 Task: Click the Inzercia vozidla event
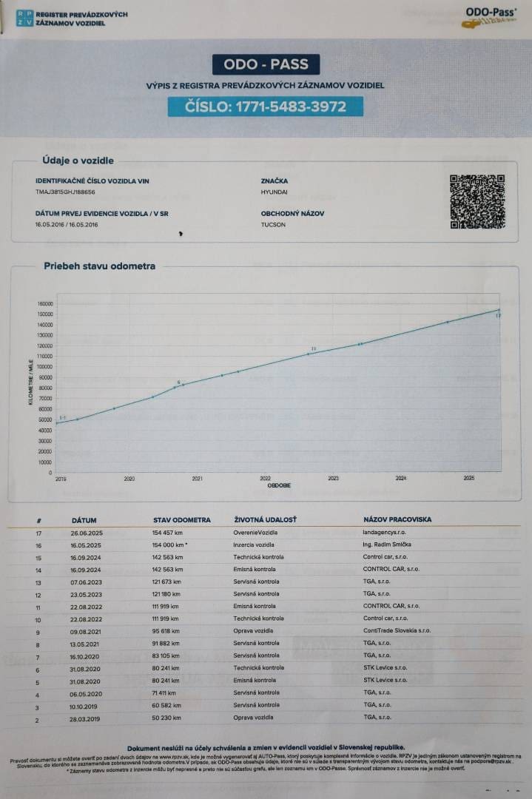point(254,545)
